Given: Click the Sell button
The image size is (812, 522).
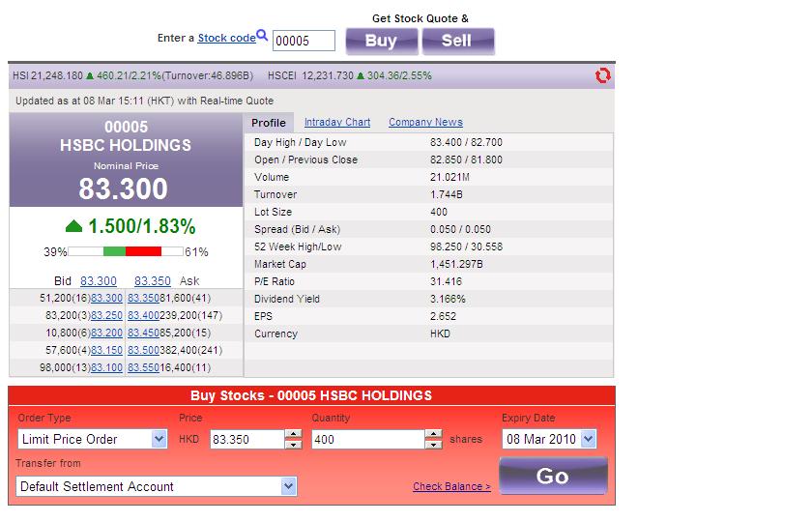Looking at the screenshot, I should click(458, 41).
